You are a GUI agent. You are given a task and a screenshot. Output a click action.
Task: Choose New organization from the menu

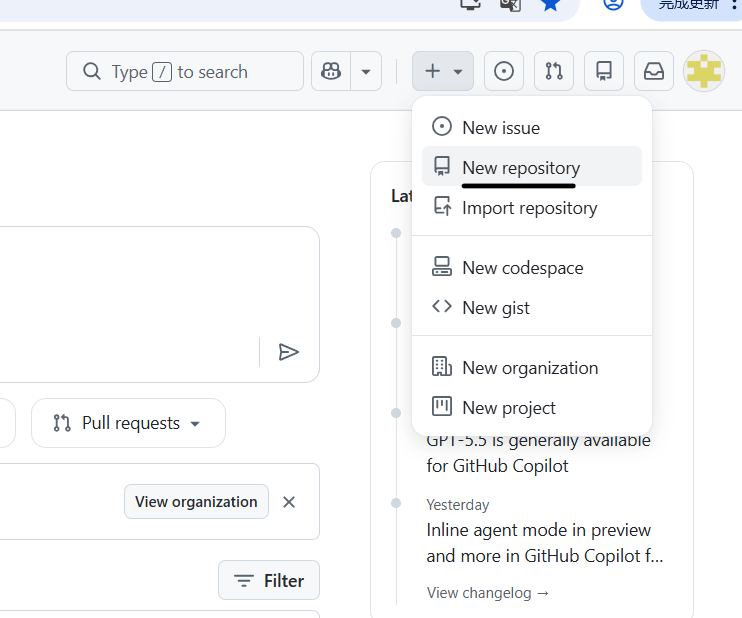pos(531,368)
